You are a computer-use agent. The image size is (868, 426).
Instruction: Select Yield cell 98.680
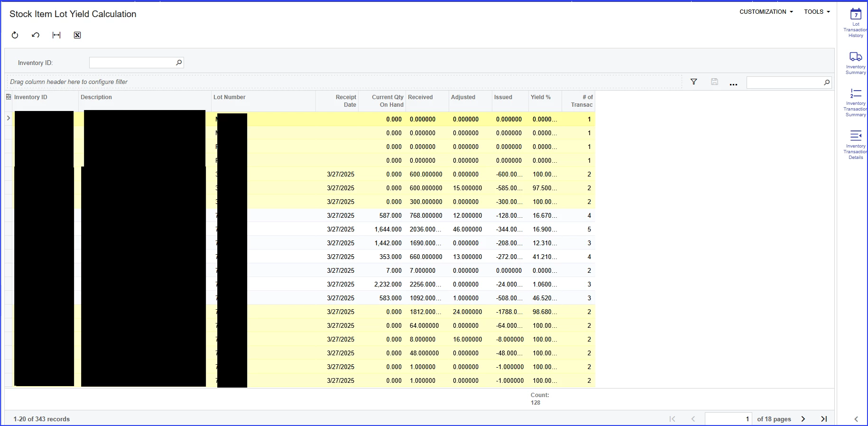click(545, 312)
